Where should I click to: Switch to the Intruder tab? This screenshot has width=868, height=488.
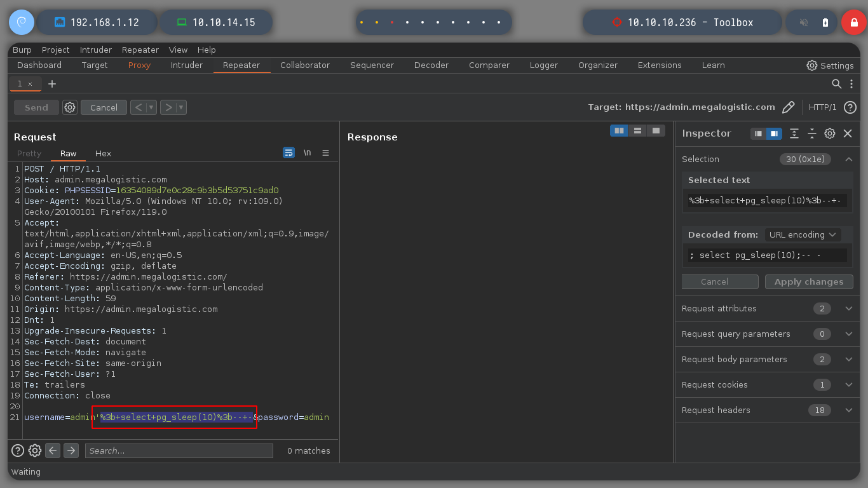coord(187,65)
